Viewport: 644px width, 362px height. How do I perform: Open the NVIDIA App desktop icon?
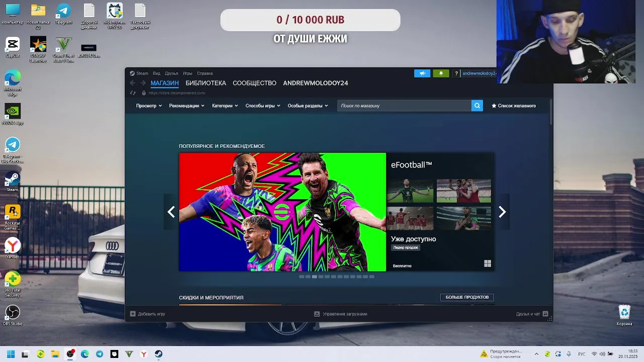pyautogui.click(x=13, y=115)
